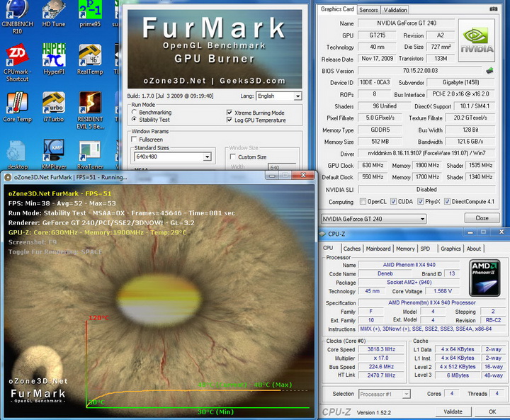
Task: Click the CPU-Z HT Link 2470.7 MHz value
Action: [381, 375]
